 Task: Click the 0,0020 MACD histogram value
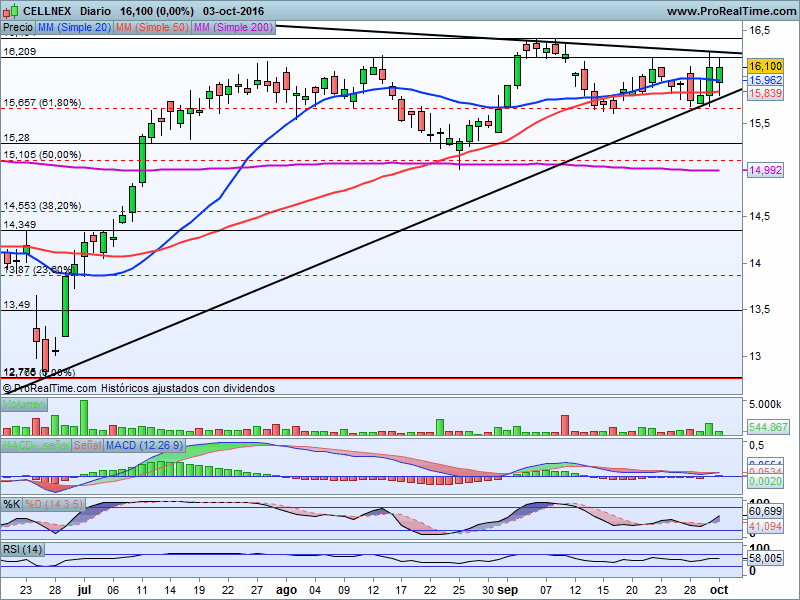pos(765,481)
